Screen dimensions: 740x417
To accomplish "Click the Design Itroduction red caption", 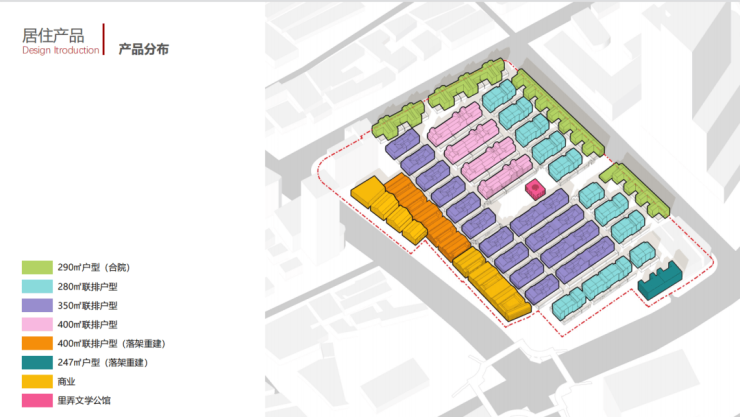I will pyautogui.click(x=61, y=50).
